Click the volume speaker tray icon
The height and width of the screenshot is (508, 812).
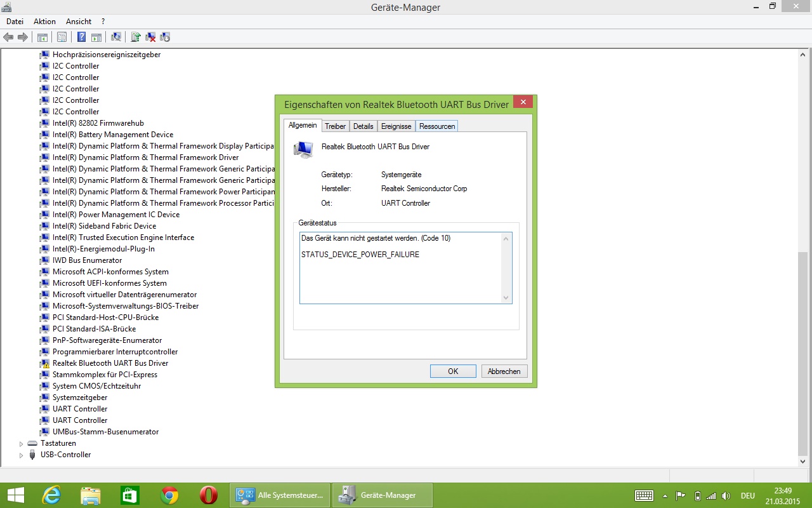pos(727,496)
